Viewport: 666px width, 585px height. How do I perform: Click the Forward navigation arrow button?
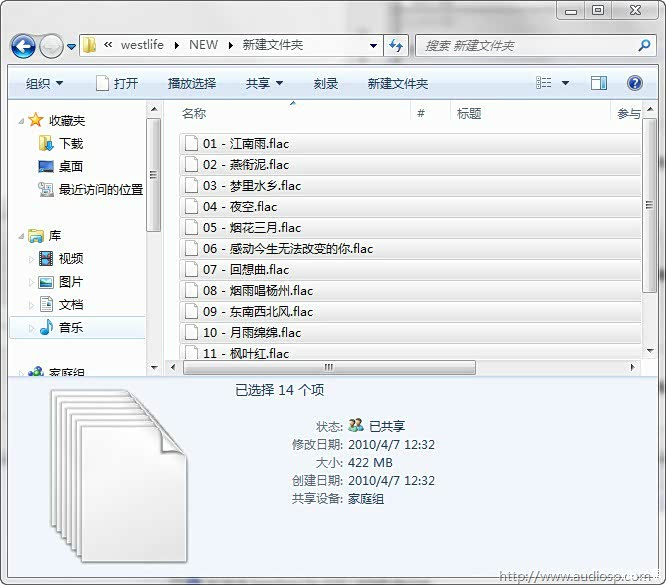click(51, 46)
